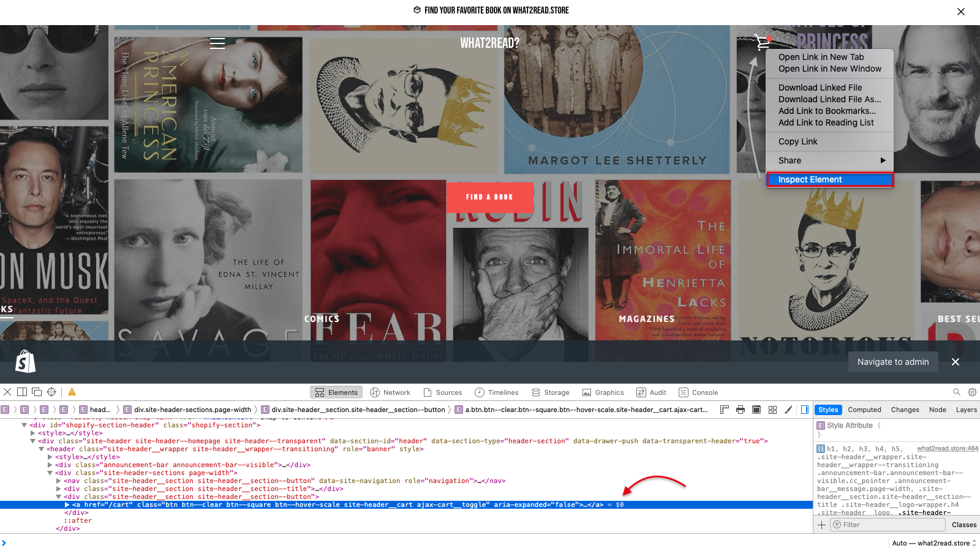Image resolution: width=980 pixels, height=551 pixels.
Task: Click the MAGAZINES category label
Action: [x=647, y=319]
